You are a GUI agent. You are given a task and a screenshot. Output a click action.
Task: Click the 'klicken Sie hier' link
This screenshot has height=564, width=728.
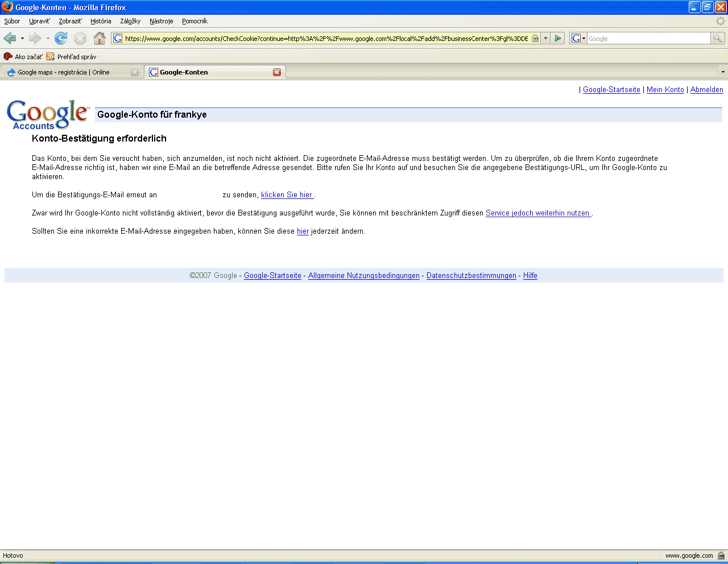click(x=287, y=195)
